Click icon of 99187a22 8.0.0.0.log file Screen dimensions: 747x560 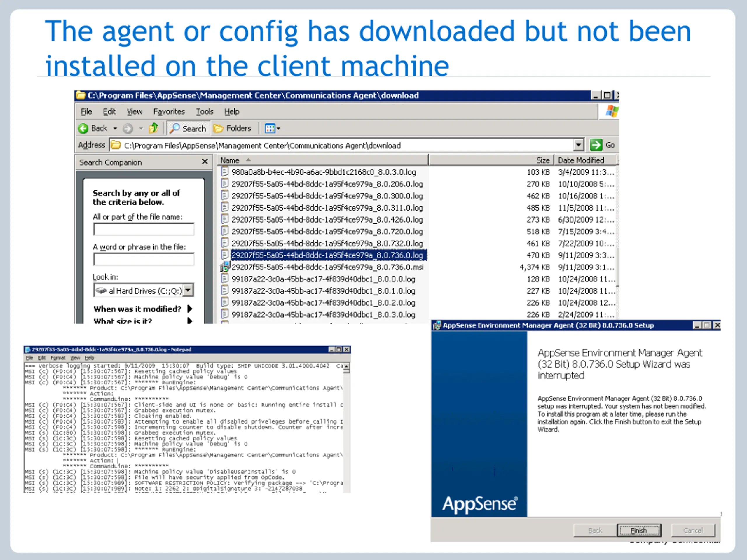coord(225,279)
